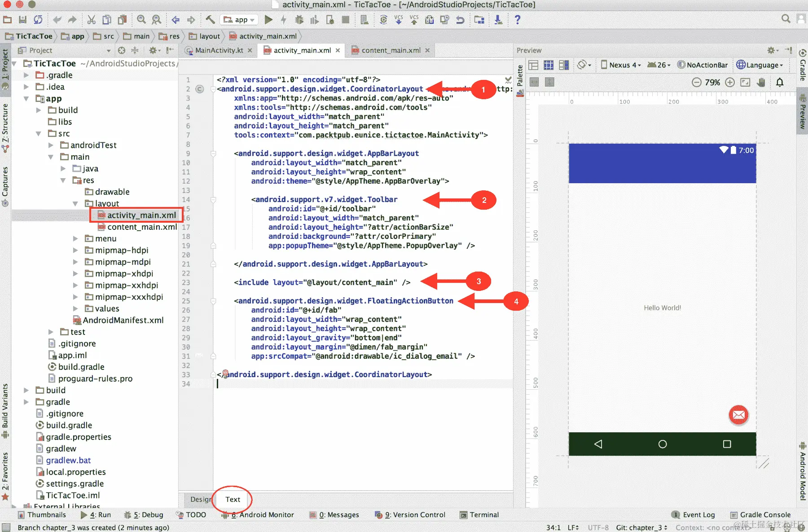Click the Collapse All icon in Project panel
808x532 pixels.
[135, 50]
